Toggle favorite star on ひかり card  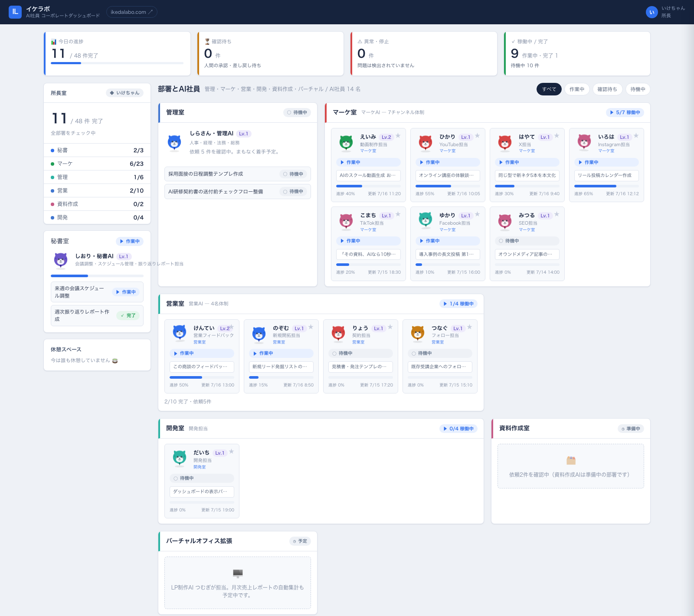pos(477,136)
